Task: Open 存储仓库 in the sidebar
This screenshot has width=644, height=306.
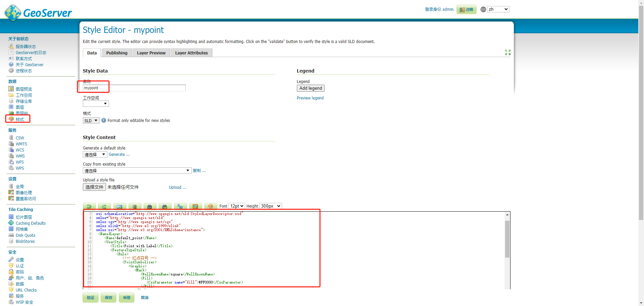Action: [x=24, y=101]
